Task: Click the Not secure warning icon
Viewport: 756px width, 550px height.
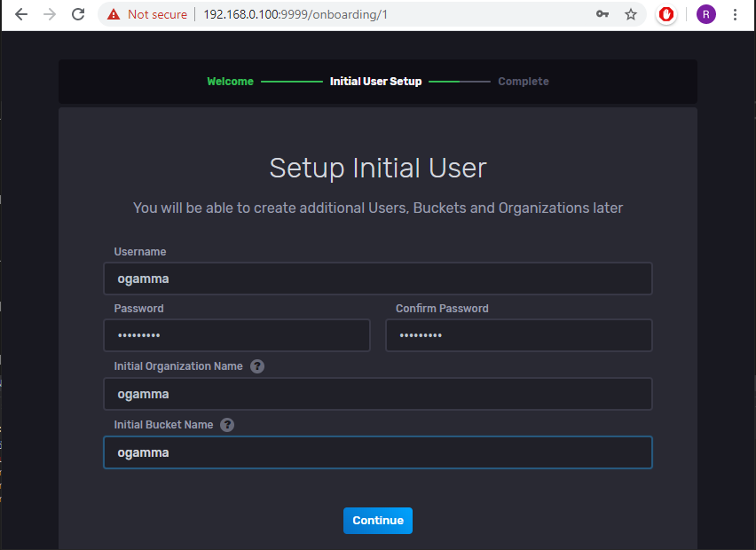Action: (x=113, y=14)
